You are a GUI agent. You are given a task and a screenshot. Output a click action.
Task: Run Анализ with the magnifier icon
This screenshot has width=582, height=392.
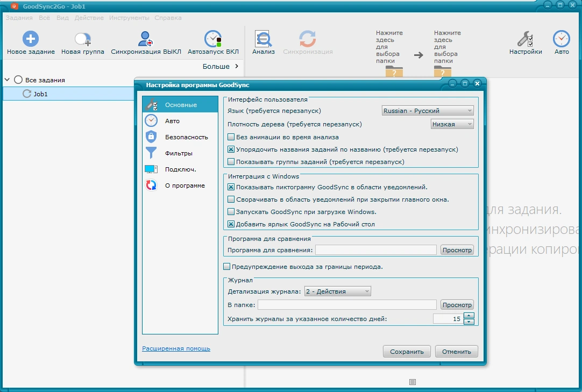coord(264,39)
